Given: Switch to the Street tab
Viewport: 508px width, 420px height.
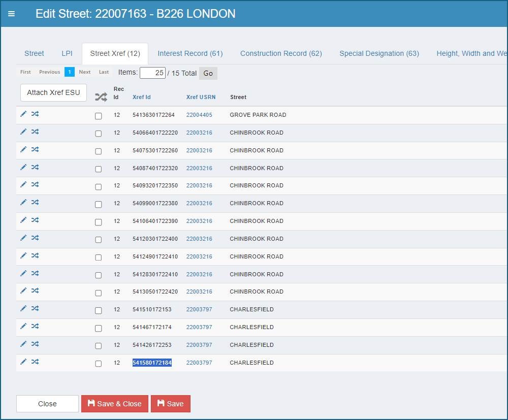Looking at the screenshot, I should (x=34, y=53).
